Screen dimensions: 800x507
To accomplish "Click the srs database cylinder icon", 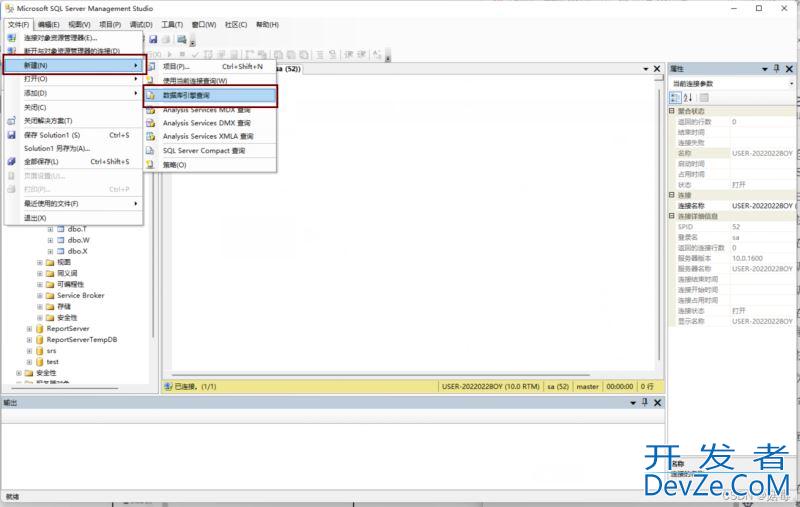I will click(39, 351).
